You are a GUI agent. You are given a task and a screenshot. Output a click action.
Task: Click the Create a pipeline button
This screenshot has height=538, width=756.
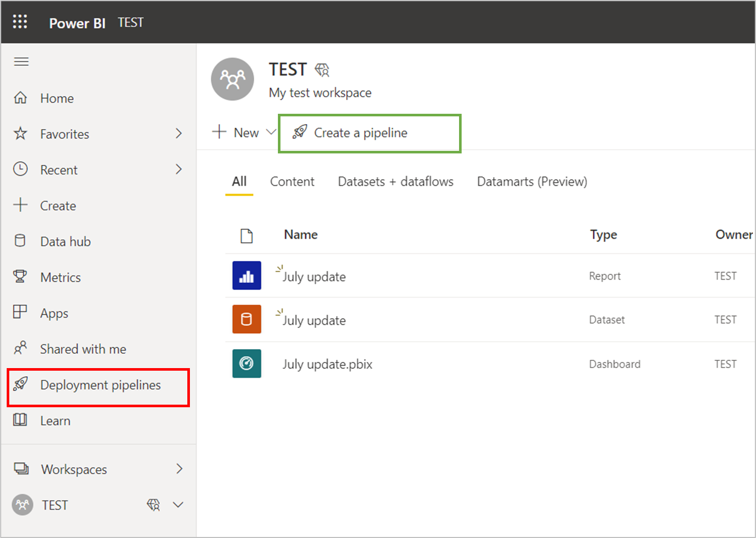[360, 132]
